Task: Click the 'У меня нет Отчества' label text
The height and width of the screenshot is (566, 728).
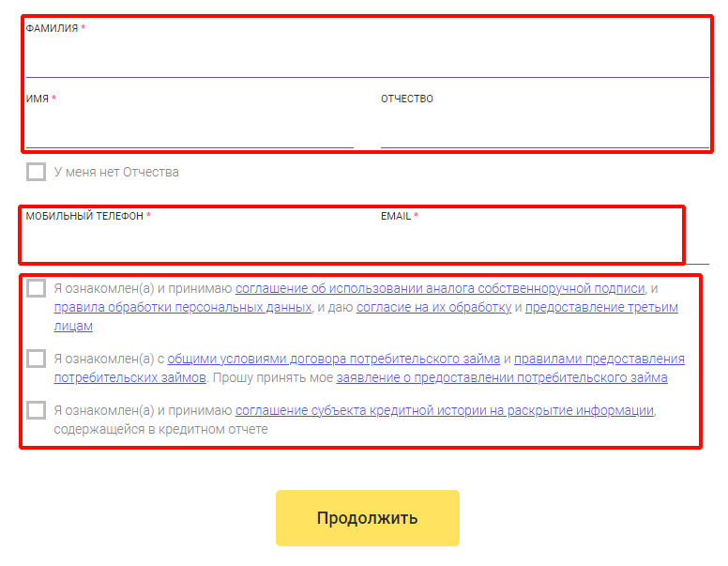Action: click(116, 173)
